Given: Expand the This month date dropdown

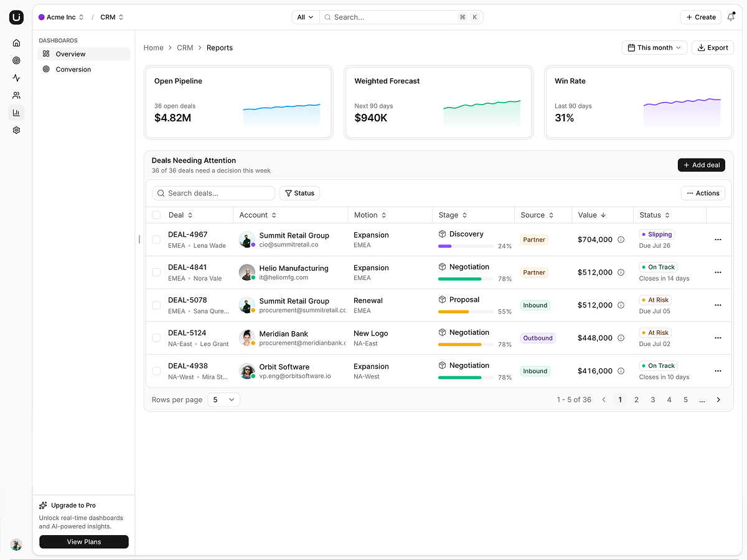Looking at the screenshot, I should click(654, 47).
